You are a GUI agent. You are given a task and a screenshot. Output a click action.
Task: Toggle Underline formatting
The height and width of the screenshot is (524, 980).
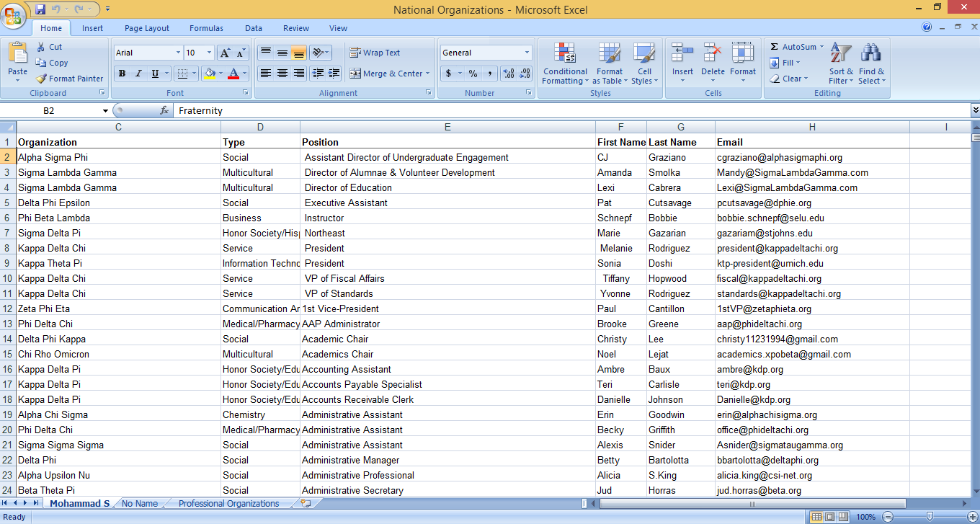pyautogui.click(x=155, y=74)
